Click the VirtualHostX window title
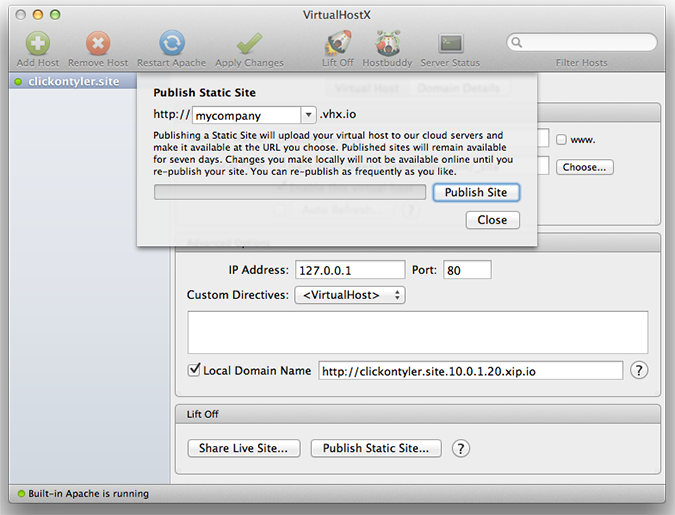The height and width of the screenshot is (515, 675). 337,15
